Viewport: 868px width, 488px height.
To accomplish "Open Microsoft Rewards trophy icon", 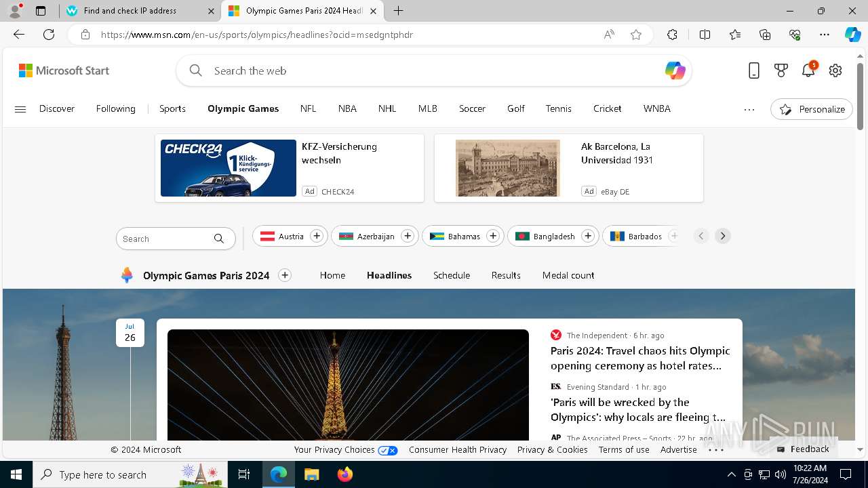I will [781, 70].
